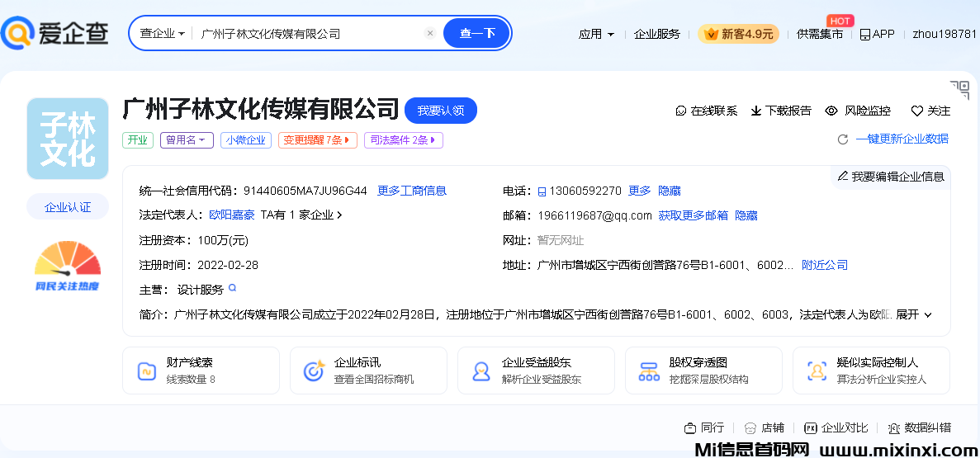Viewport: 980px width, 458px height.
Task: Hide the phone number via 隐藏
Action: (669, 191)
